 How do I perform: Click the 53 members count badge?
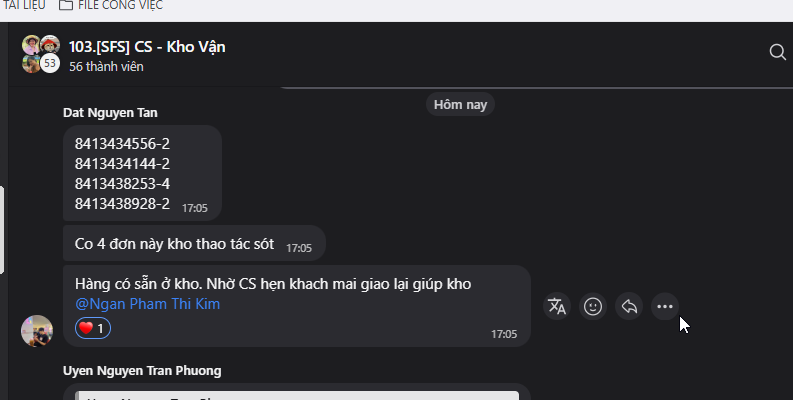click(x=50, y=64)
